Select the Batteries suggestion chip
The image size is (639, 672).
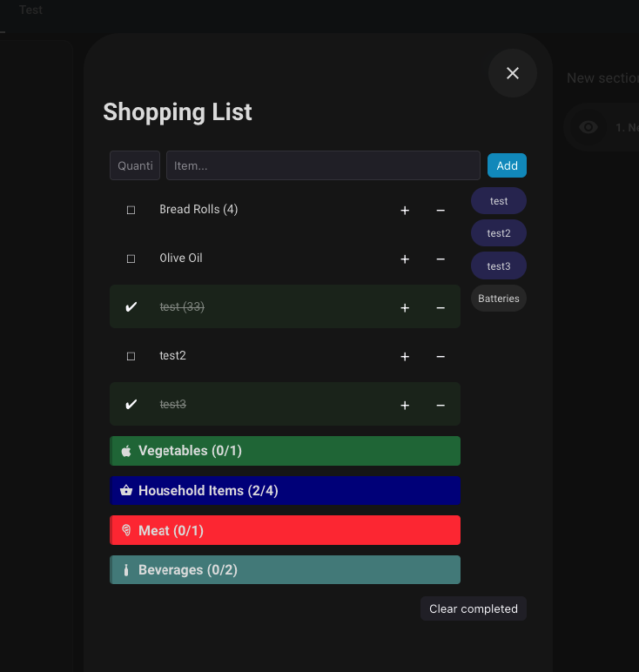pyautogui.click(x=499, y=299)
